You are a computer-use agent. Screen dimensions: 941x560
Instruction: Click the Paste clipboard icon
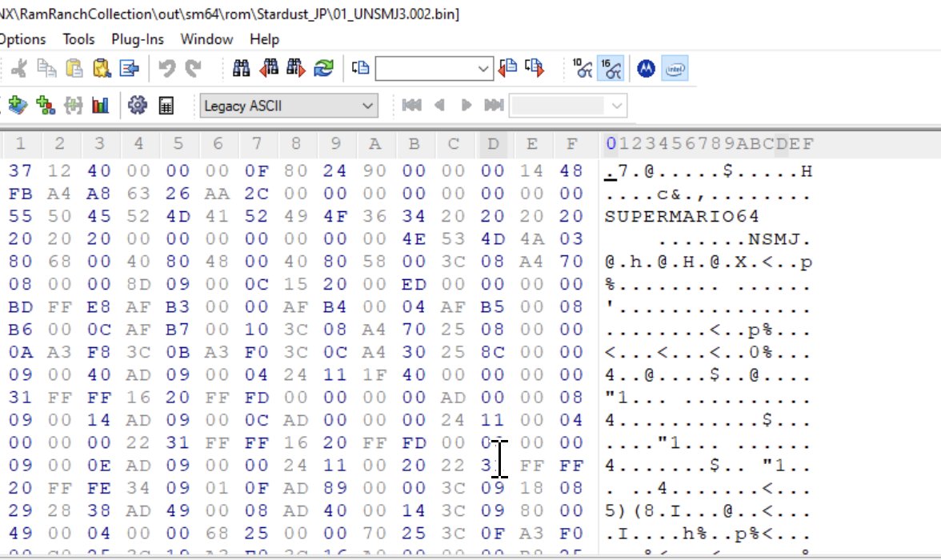pos(74,69)
